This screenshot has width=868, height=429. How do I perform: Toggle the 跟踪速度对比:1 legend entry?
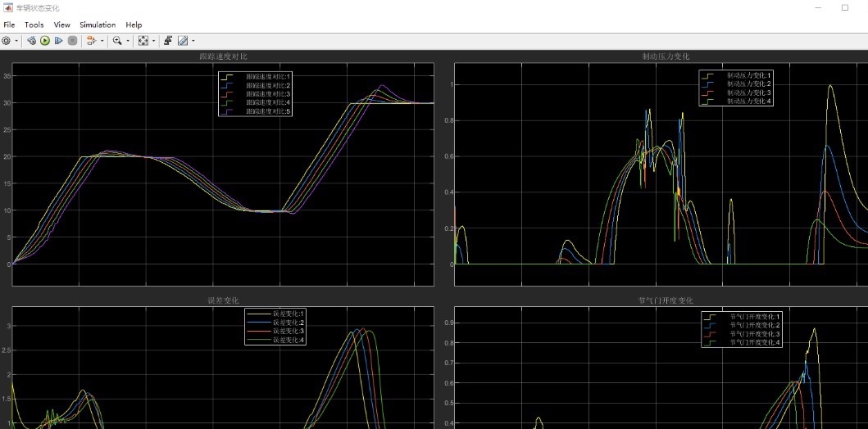click(x=256, y=76)
